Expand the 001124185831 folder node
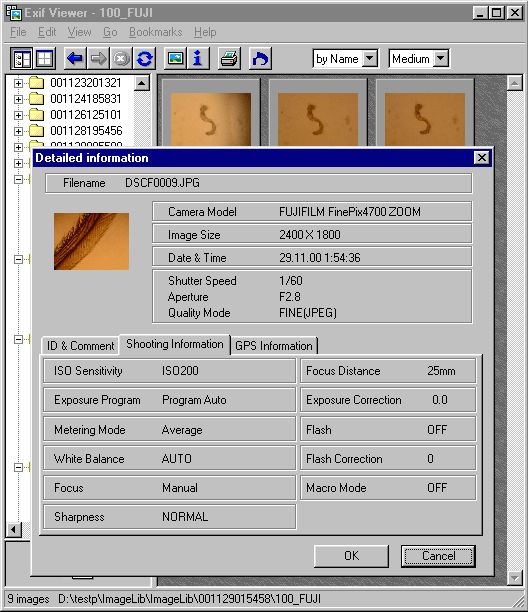The width and height of the screenshot is (528, 612). click(18, 99)
